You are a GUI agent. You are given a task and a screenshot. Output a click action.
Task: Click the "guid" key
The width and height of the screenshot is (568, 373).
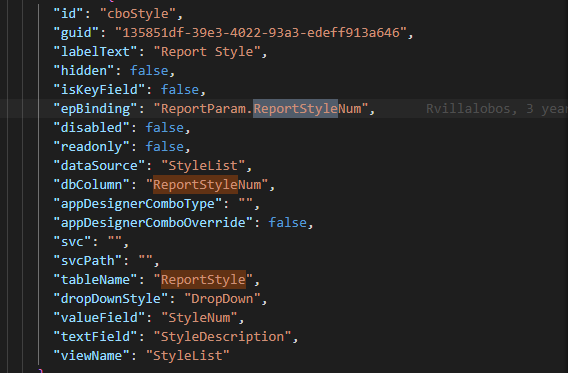tap(76, 33)
